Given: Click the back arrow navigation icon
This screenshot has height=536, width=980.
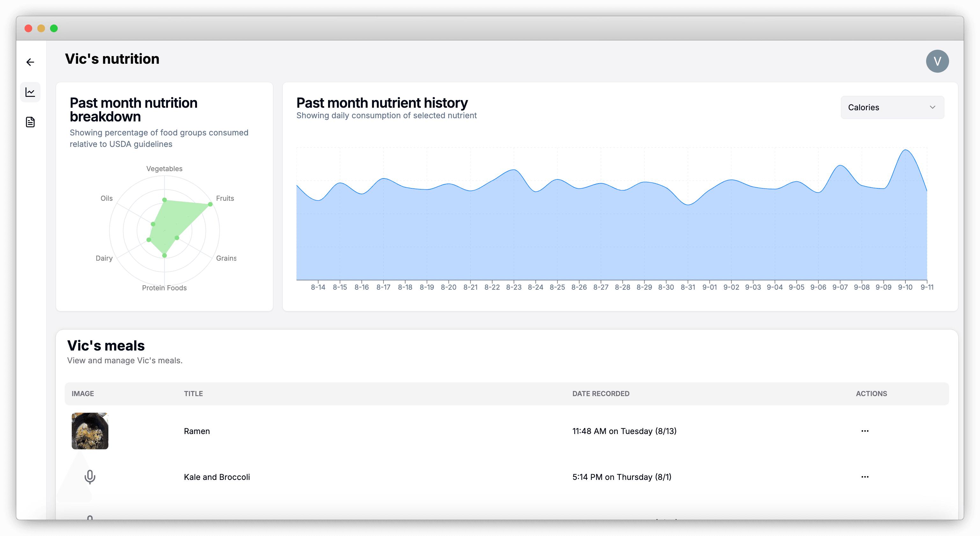Looking at the screenshot, I should coord(30,62).
